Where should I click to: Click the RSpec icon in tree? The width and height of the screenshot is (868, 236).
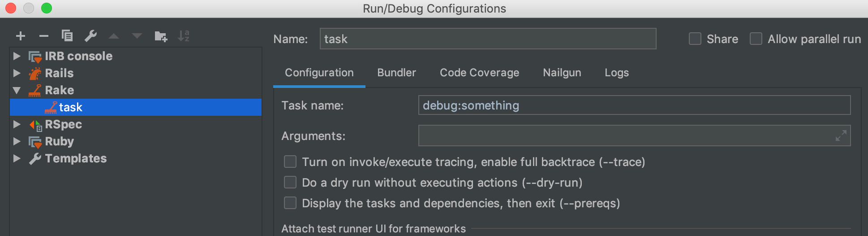pyautogui.click(x=35, y=125)
